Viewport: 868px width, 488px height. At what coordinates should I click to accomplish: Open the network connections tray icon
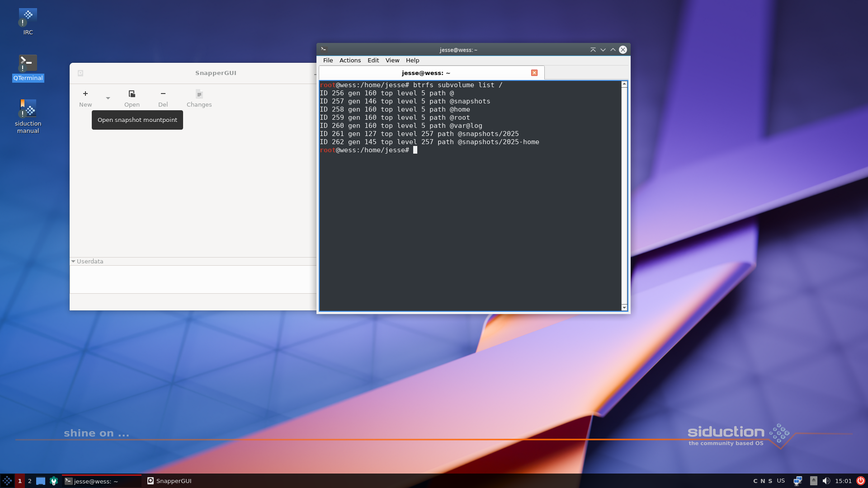tap(798, 481)
